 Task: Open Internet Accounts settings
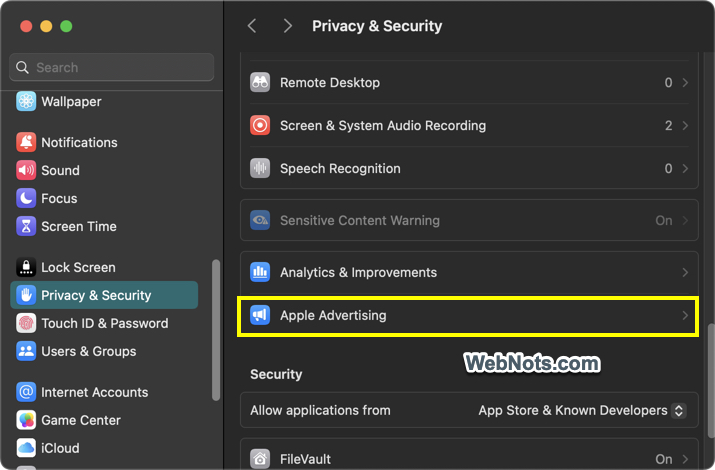(104, 392)
